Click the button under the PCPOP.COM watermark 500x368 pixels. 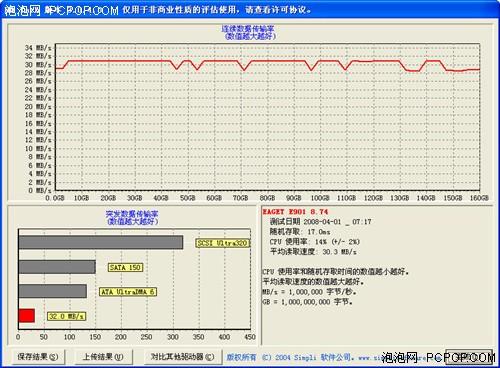click(469, 357)
